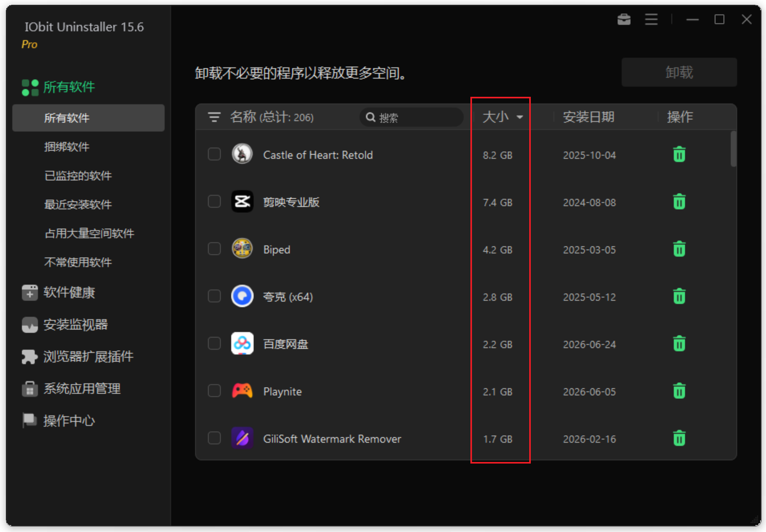This screenshot has width=766, height=532.
Task: Click the 操作 column header
Action: (x=680, y=117)
